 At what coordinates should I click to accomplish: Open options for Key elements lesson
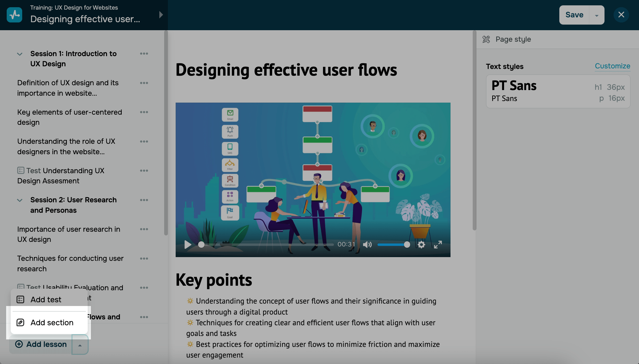144,112
